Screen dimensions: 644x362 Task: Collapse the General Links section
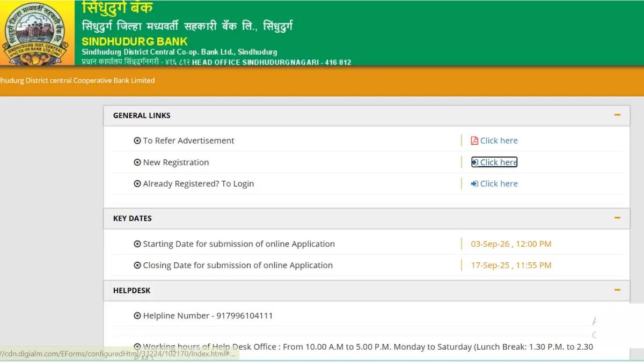click(617, 115)
